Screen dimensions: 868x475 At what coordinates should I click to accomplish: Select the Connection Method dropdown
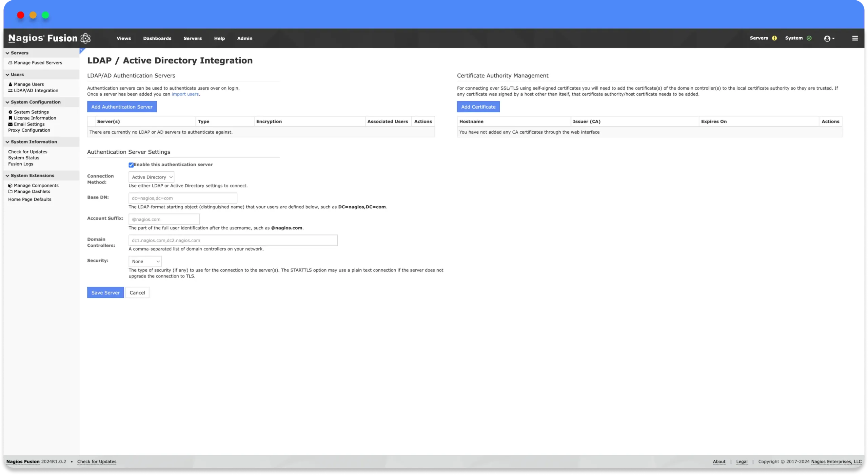(151, 177)
